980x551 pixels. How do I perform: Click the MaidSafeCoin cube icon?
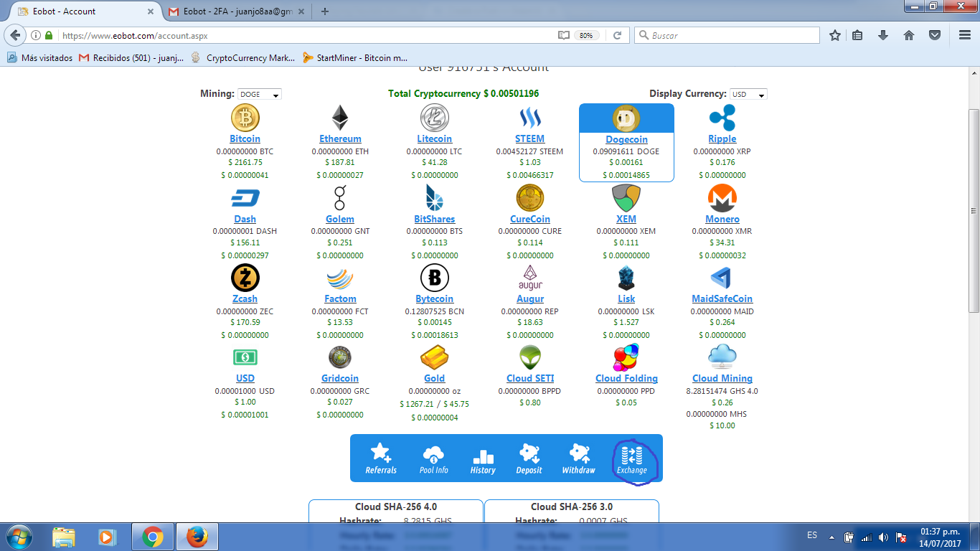coord(721,278)
